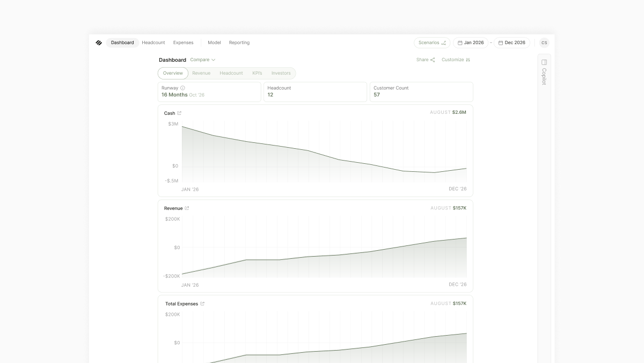
Task: Click DEC '26 label under Cash chart
Action: pos(458,189)
